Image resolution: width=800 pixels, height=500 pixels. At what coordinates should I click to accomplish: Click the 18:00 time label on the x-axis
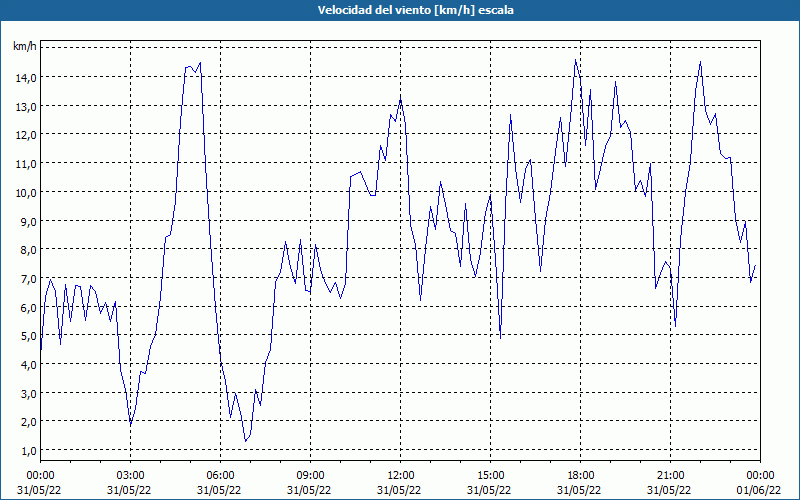[580, 476]
